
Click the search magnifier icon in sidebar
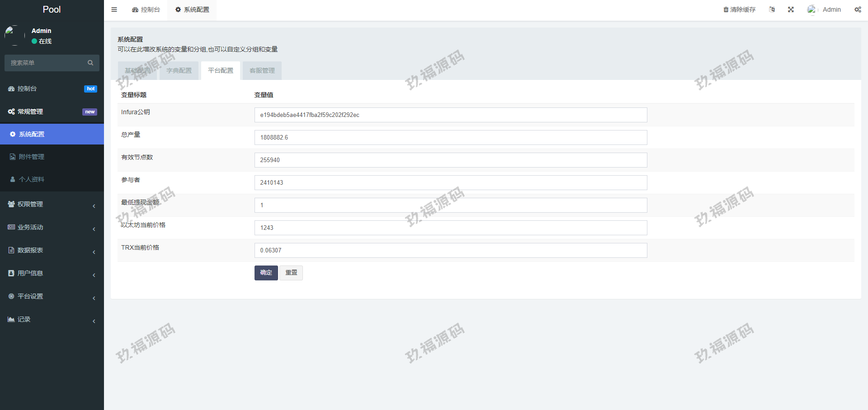point(90,63)
